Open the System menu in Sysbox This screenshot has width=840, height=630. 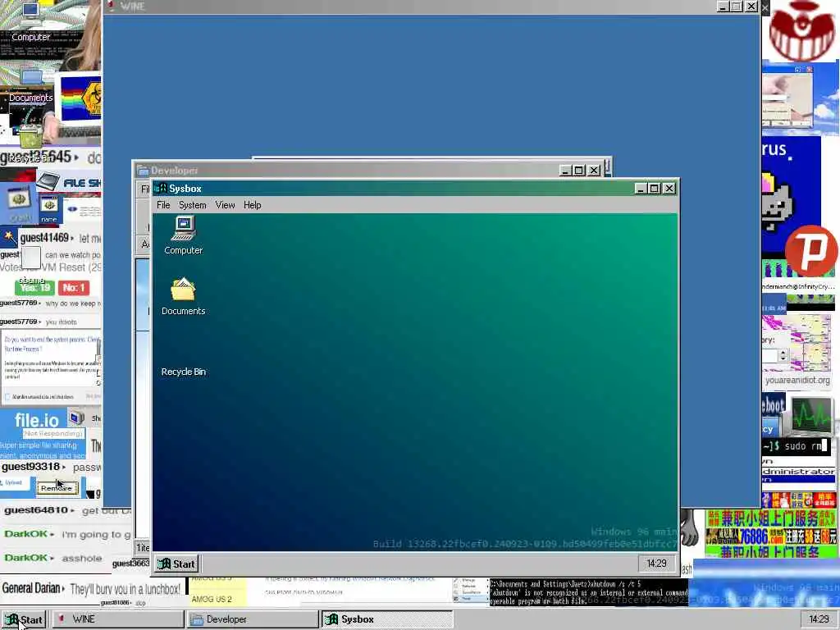tap(192, 205)
